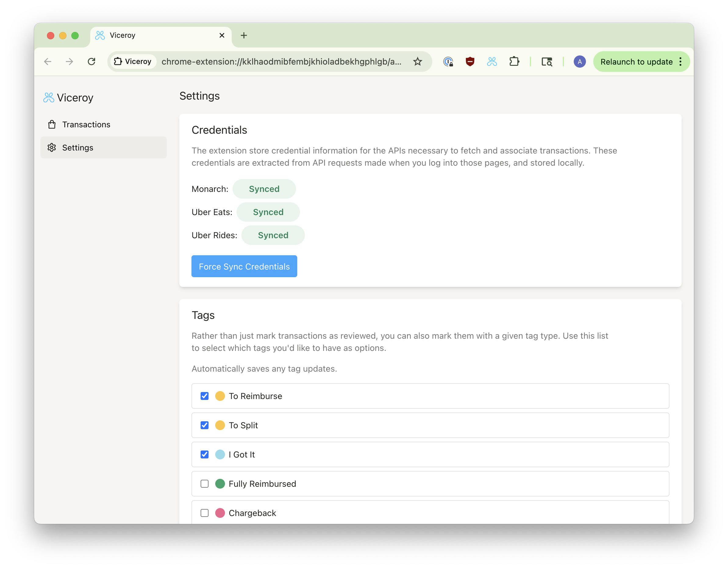
Task: Uncheck the To Reimburse tag
Action: pos(204,396)
